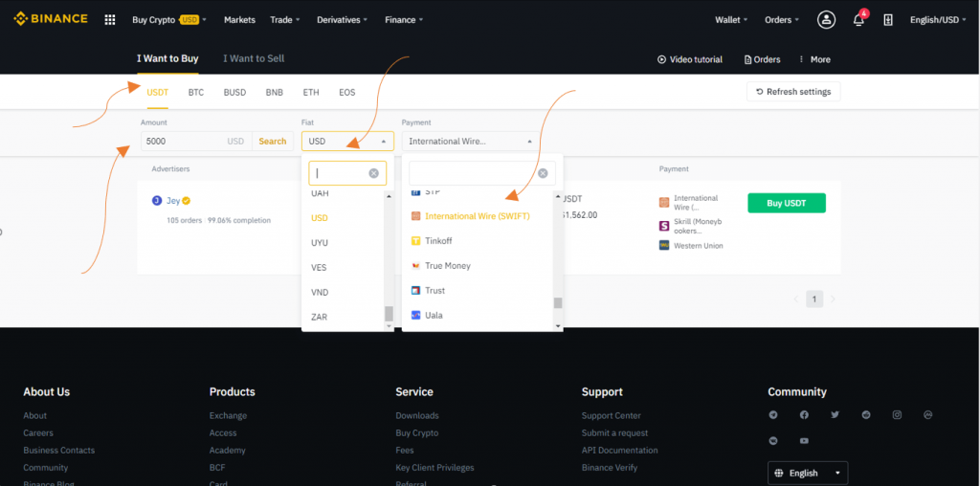Click the Fiat dropdown search input
This screenshot has width=980, height=486.
[x=347, y=173]
